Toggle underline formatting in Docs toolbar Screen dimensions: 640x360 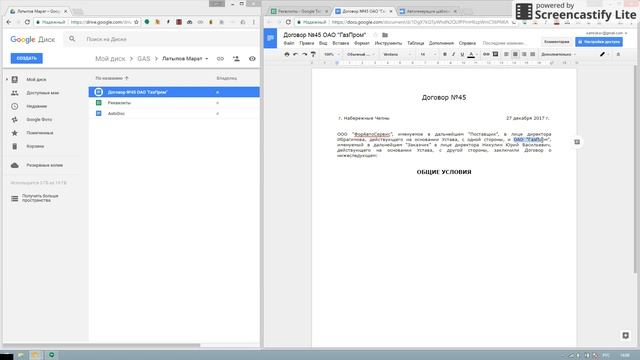(462, 54)
